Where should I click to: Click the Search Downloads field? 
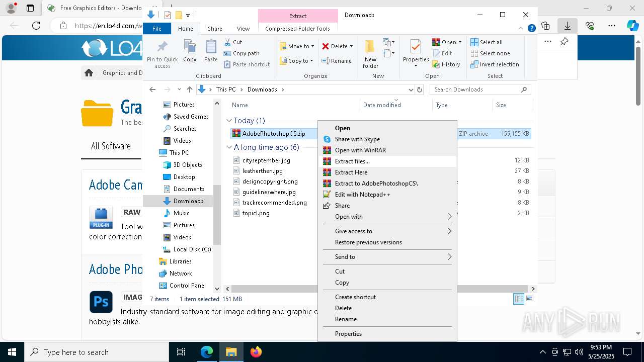tap(480, 89)
